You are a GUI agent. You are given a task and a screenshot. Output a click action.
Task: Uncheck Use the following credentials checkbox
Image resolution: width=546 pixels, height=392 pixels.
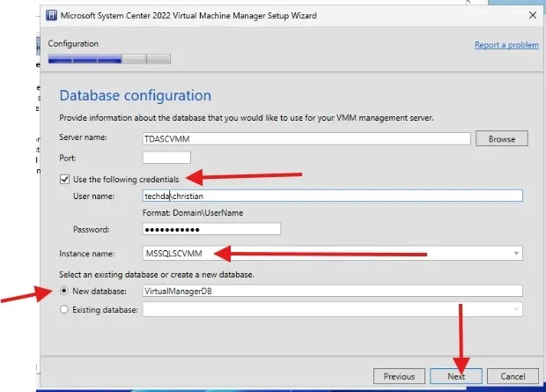[x=64, y=179]
